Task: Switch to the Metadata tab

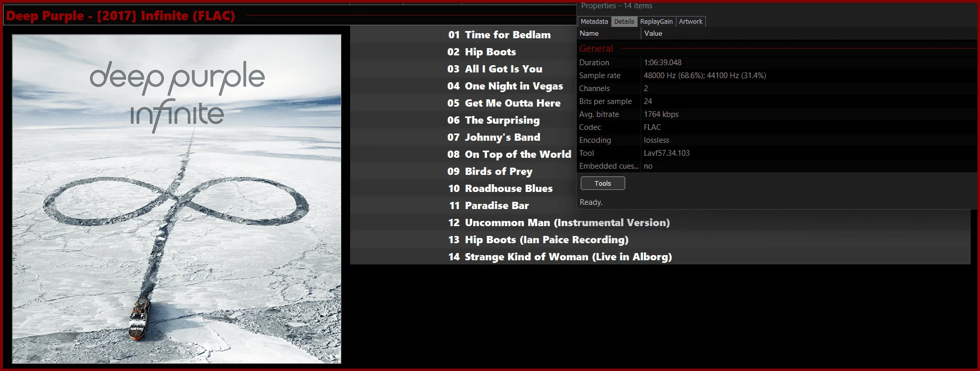Action: coord(594,21)
